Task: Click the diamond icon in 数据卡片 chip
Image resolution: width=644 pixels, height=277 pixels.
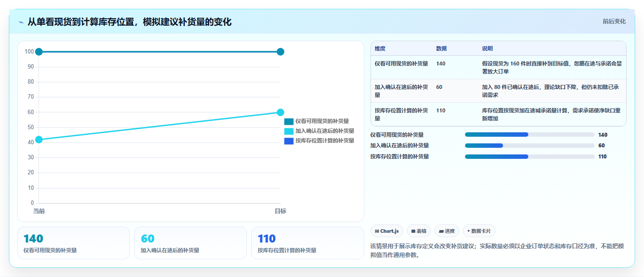Action: point(468,231)
